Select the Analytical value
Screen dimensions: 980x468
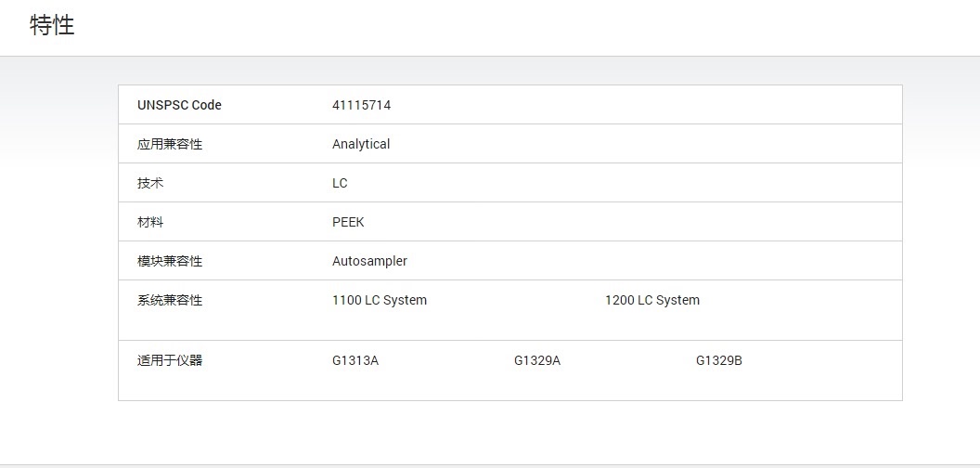tap(361, 144)
